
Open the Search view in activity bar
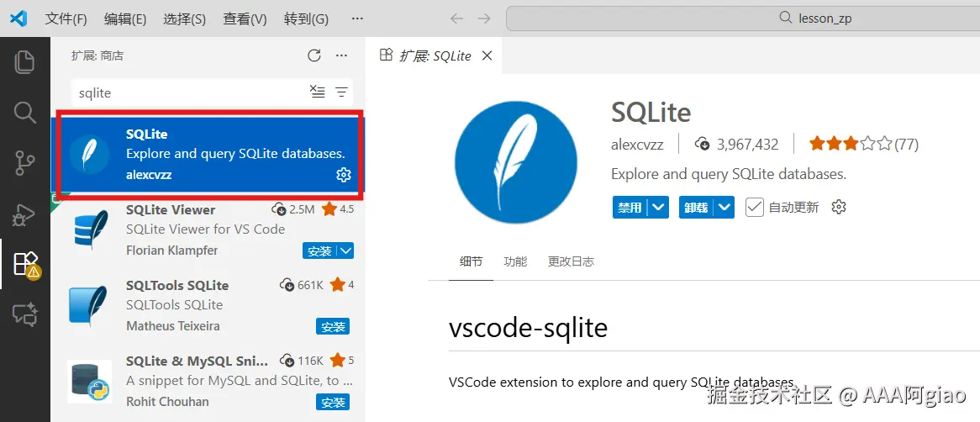[x=25, y=113]
